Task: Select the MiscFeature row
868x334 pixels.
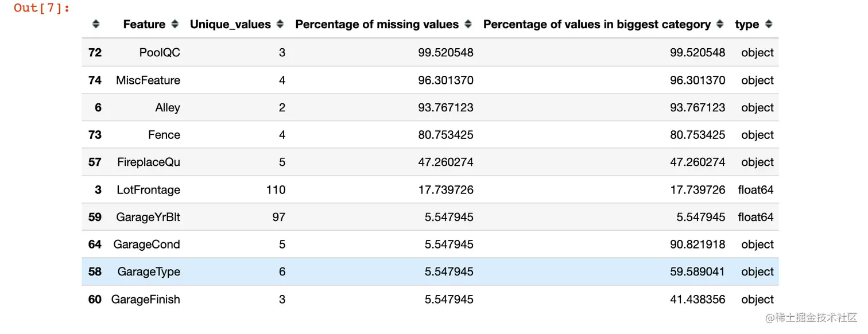Action: [430, 80]
